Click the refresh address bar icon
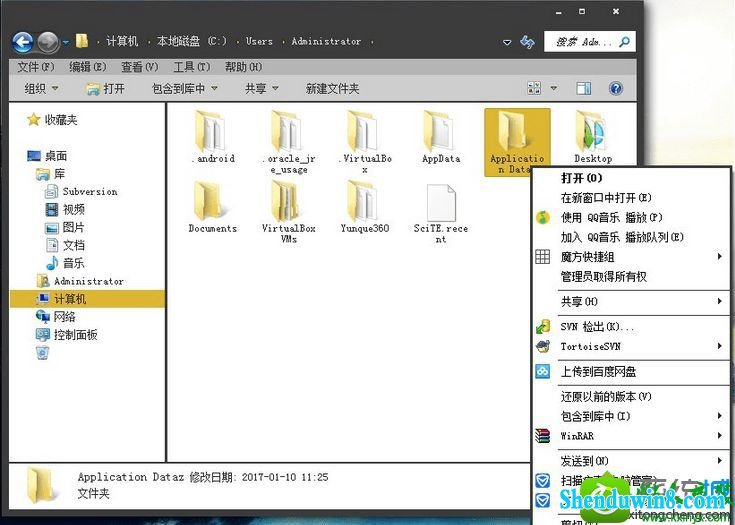The height and width of the screenshot is (525, 735). (x=527, y=42)
